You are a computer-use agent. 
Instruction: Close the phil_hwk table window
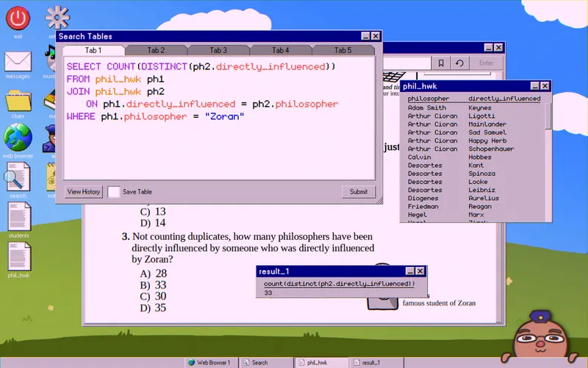point(545,86)
